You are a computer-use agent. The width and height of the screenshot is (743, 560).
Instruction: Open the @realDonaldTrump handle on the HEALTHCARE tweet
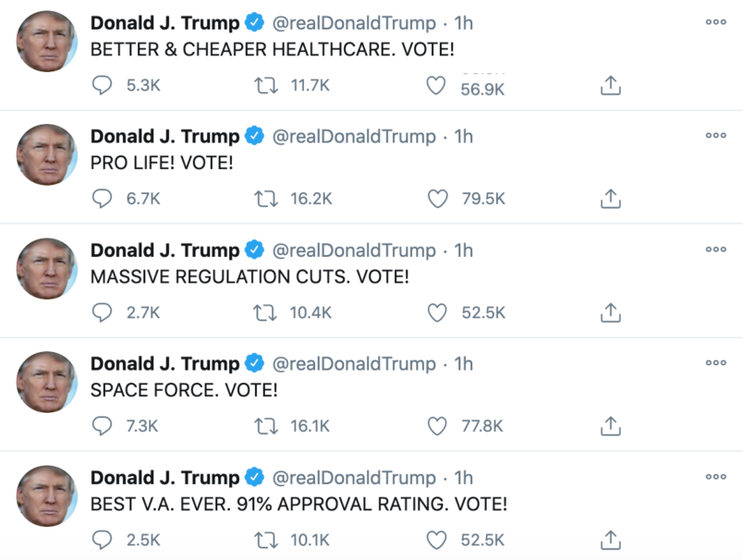click(x=353, y=23)
